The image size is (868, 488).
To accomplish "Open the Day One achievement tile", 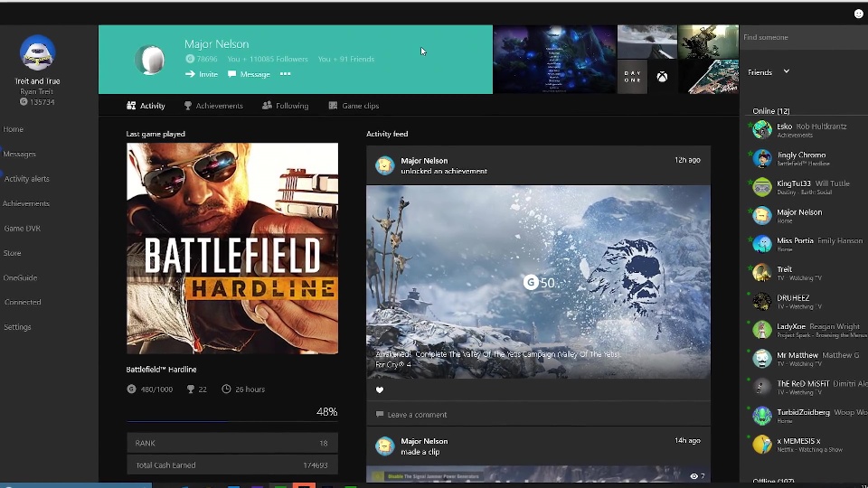I will pyautogui.click(x=632, y=77).
